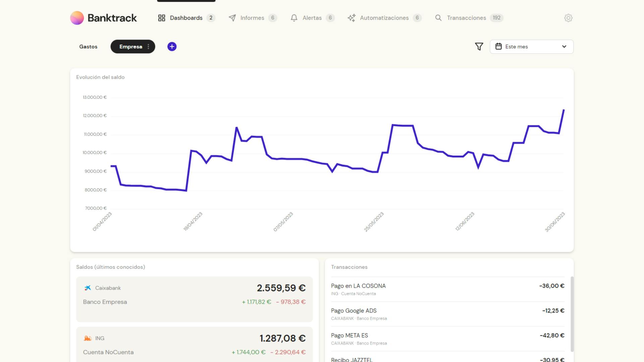
Task: Click the Evolución del saldo title
Action: [100, 77]
